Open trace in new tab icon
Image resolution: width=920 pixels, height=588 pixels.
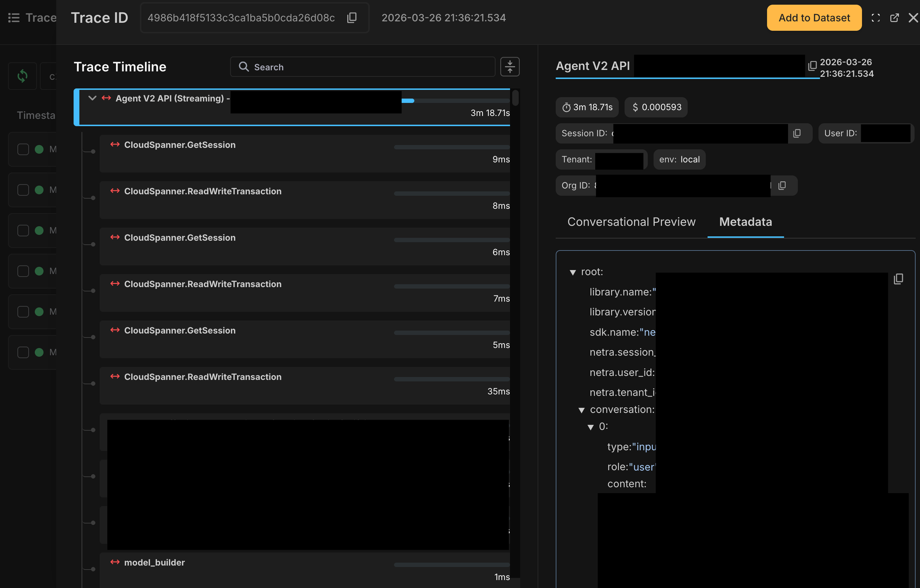tap(894, 17)
